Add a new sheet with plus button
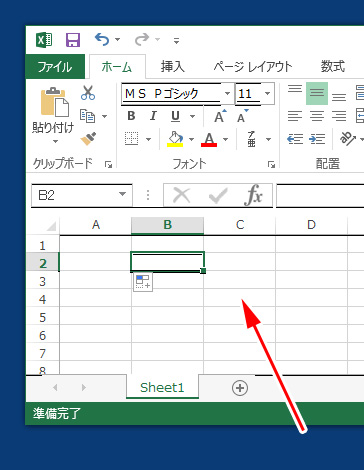This screenshot has width=364, height=470. point(240,388)
